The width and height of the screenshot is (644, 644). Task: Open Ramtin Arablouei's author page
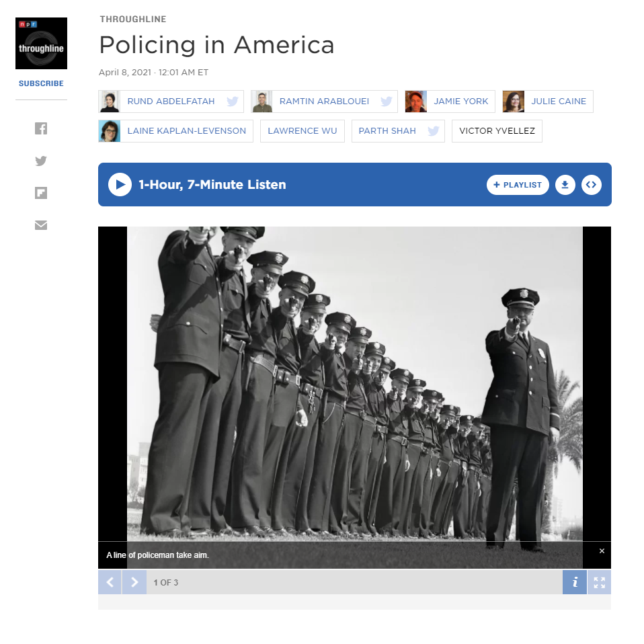(324, 101)
